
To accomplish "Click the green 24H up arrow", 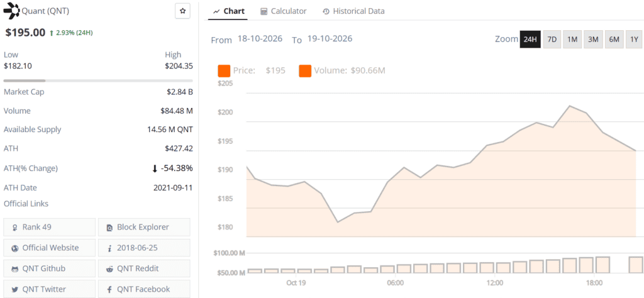I will pyautogui.click(x=51, y=33).
